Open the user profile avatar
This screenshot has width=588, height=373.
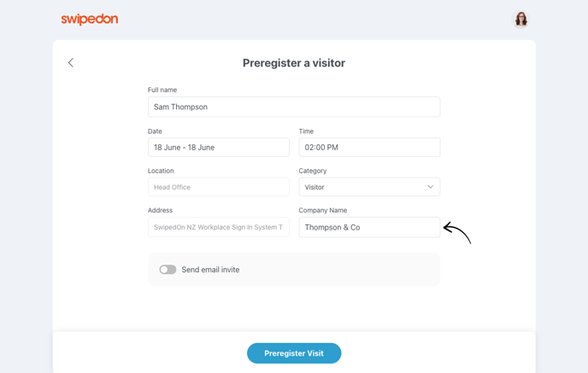coord(520,19)
